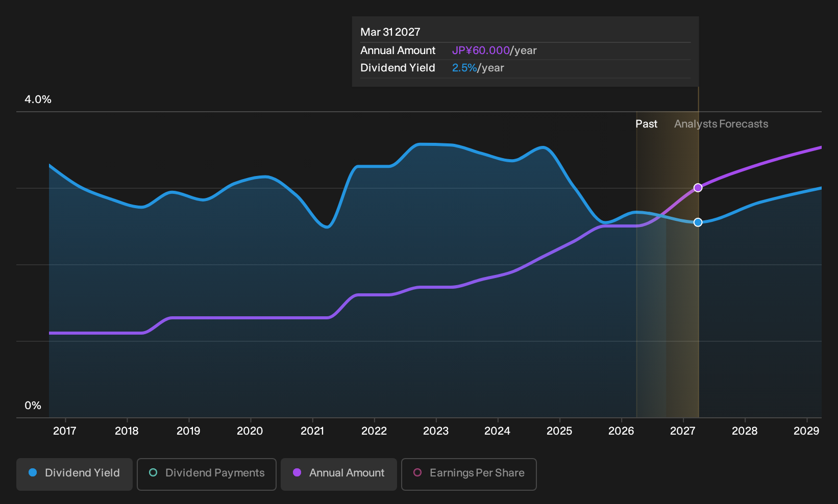Click the Past region label

pyautogui.click(x=646, y=124)
